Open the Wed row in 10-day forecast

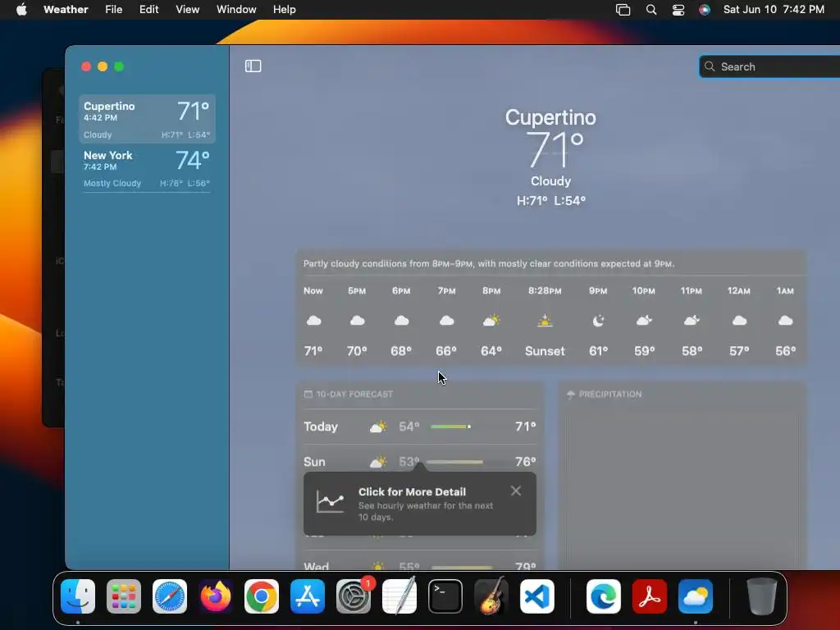(419, 564)
